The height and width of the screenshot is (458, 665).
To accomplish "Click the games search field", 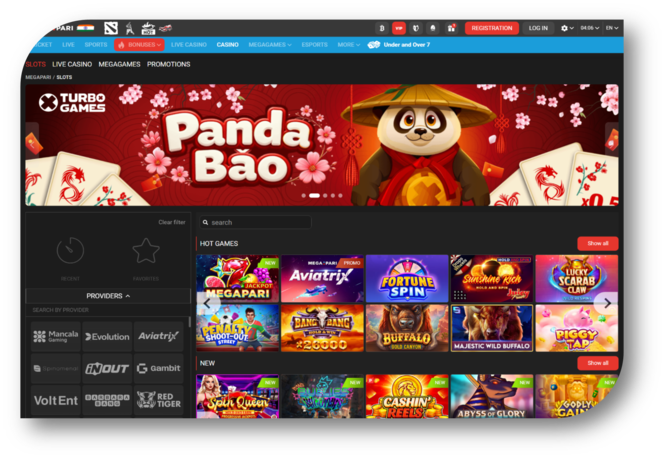I will coord(257,222).
